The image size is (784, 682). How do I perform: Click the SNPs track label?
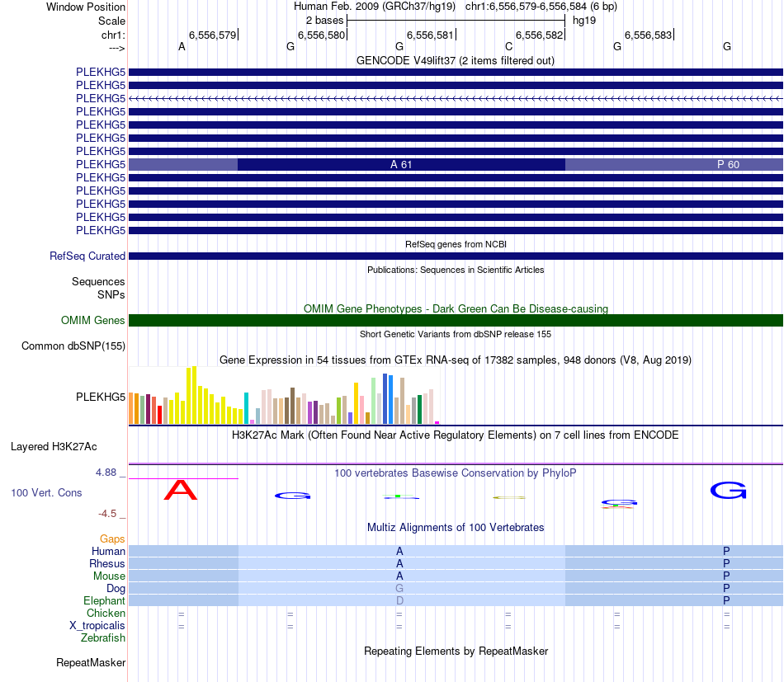[x=111, y=294]
